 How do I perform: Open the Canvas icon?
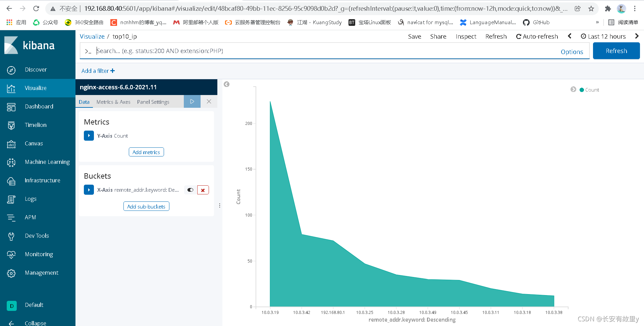[11, 144]
